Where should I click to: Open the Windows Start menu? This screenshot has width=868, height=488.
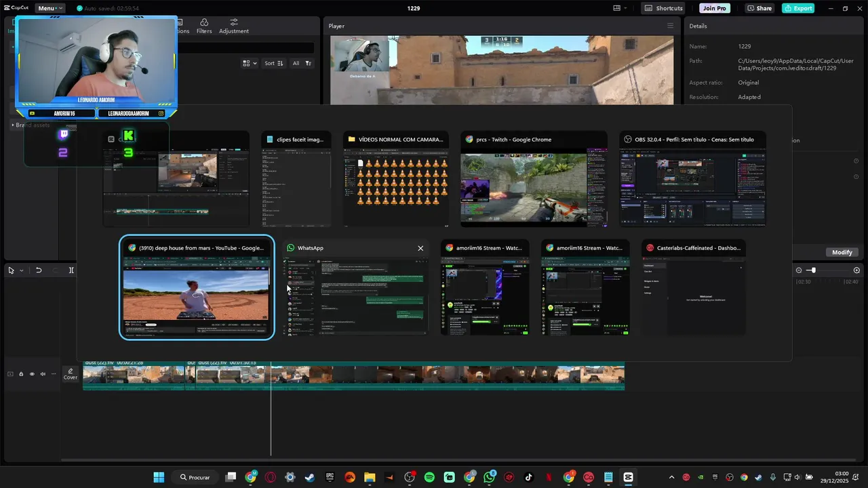(x=159, y=477)
